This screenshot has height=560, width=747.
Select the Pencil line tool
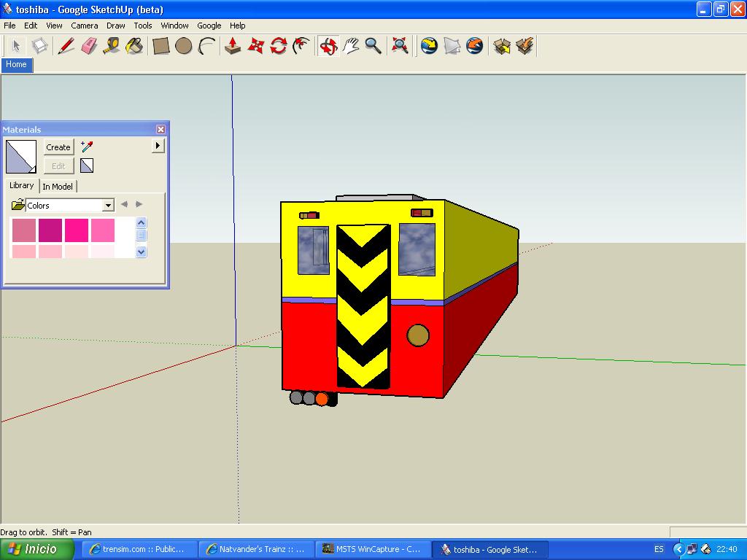tap(66, 46)
